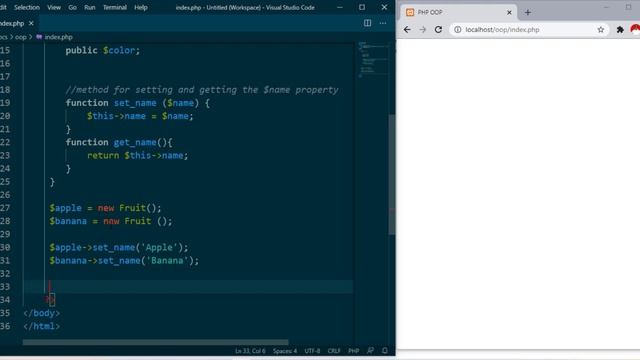Go forward in the browser

click(x=422, y=30)
